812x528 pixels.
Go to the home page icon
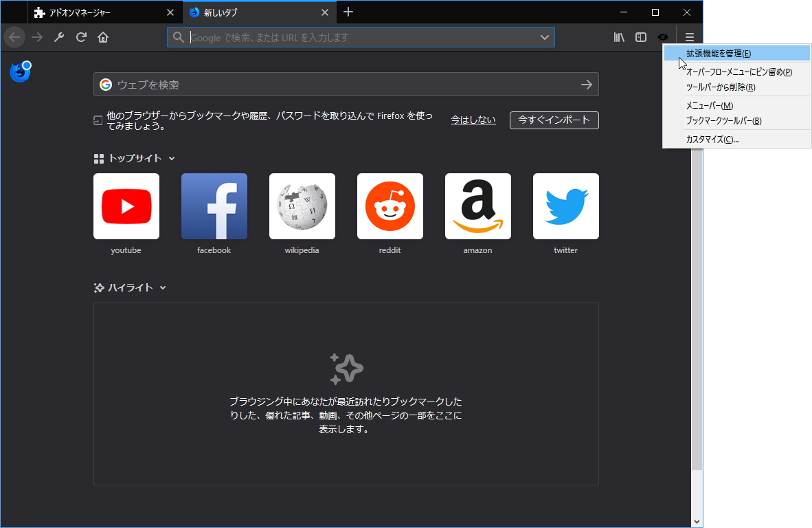click(x=103, y=37)
